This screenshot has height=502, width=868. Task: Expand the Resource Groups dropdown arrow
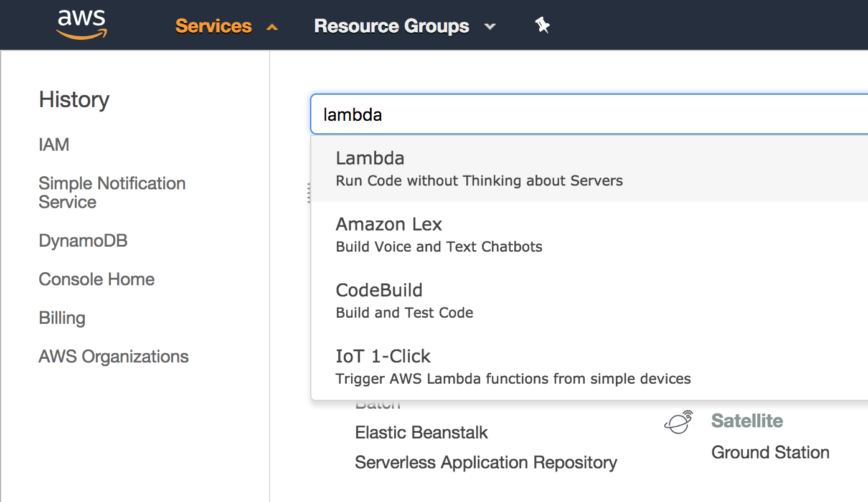tap(490, 27)
